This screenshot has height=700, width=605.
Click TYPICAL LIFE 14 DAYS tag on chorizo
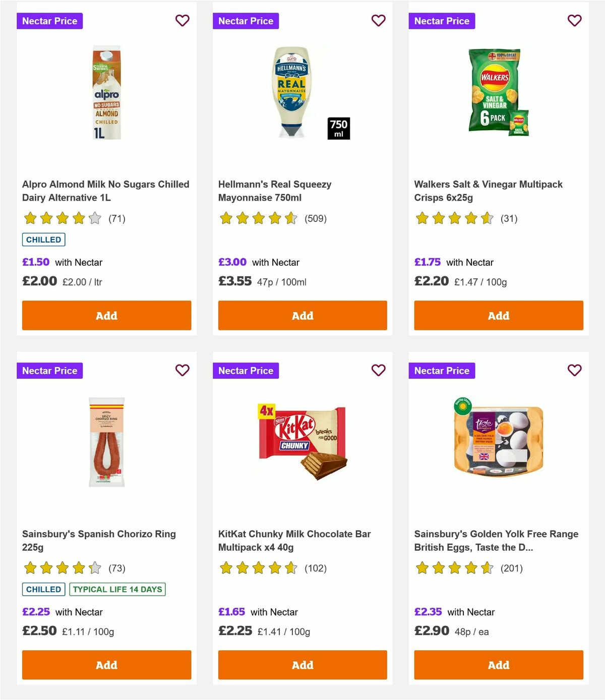click(x=117, y=589)
